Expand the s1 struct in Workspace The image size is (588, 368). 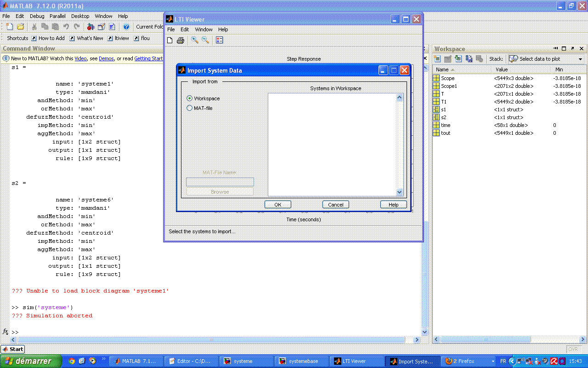pyautogui.click(x=435, y=109)
